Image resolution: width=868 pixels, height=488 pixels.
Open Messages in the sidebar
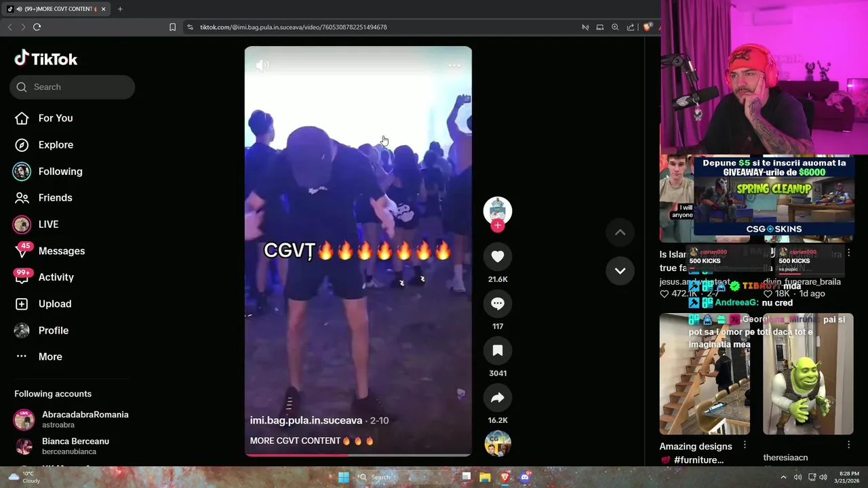[50, 251]
